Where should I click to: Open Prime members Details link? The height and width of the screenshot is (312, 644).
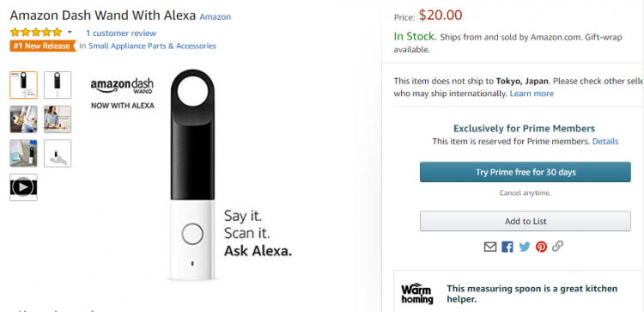coord(605,142)
